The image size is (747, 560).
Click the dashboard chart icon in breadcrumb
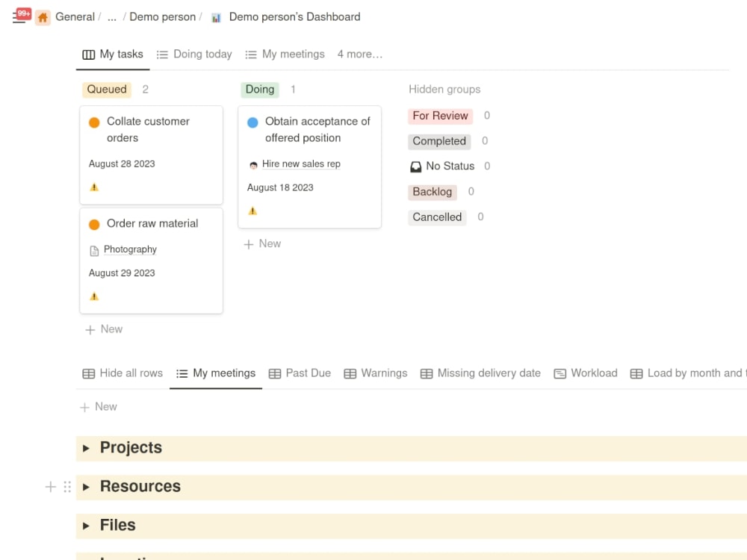coord(217,18)
